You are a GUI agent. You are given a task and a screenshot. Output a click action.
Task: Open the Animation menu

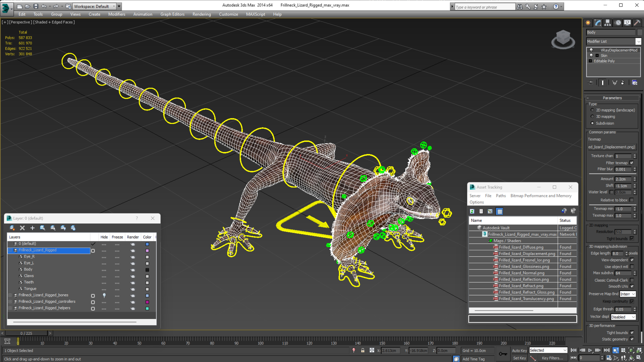click(142, 14)
